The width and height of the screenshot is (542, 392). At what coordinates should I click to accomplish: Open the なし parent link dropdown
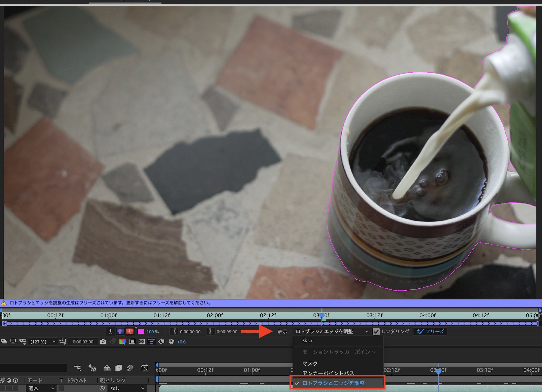click(127, 388)
